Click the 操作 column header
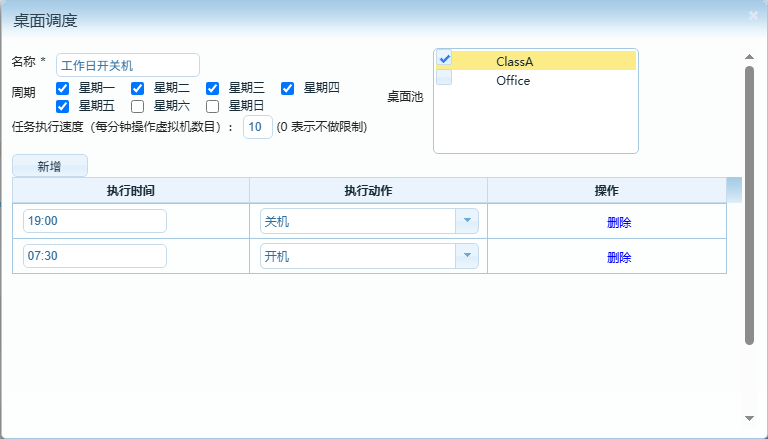The image size is (768, 439). click(607, 191)
